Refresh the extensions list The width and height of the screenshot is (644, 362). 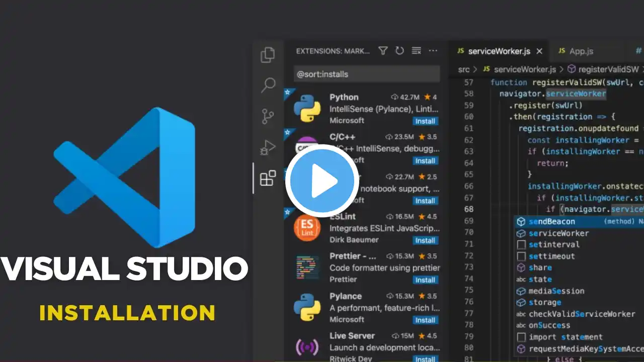click(x=399, y=51)
